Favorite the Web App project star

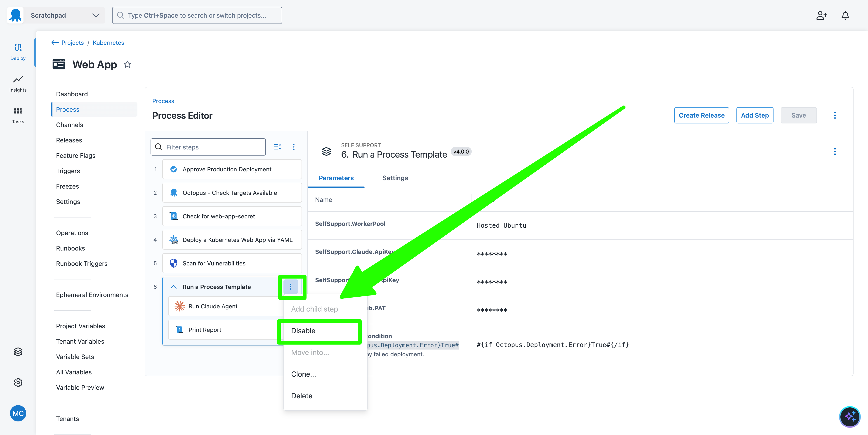[x=127, y=64]
